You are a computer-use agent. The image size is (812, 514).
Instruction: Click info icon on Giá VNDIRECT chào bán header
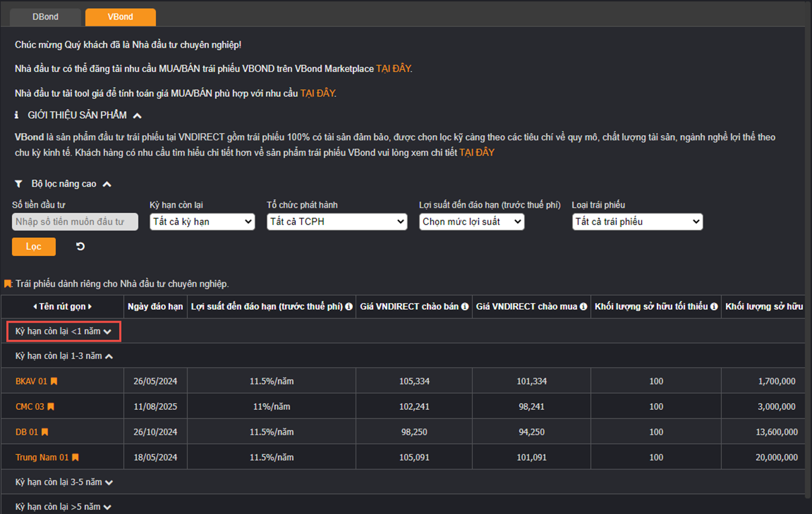464,306
